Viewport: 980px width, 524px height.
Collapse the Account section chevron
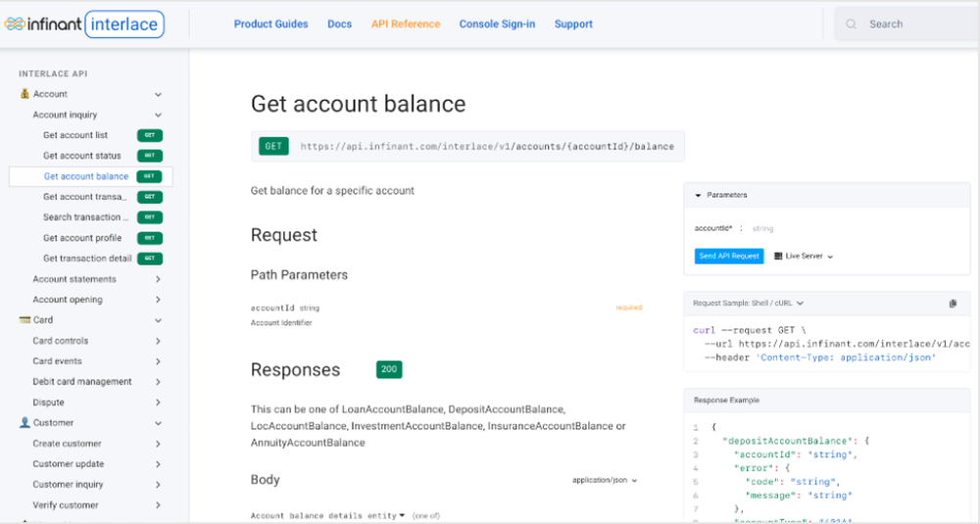click(158, 94)
